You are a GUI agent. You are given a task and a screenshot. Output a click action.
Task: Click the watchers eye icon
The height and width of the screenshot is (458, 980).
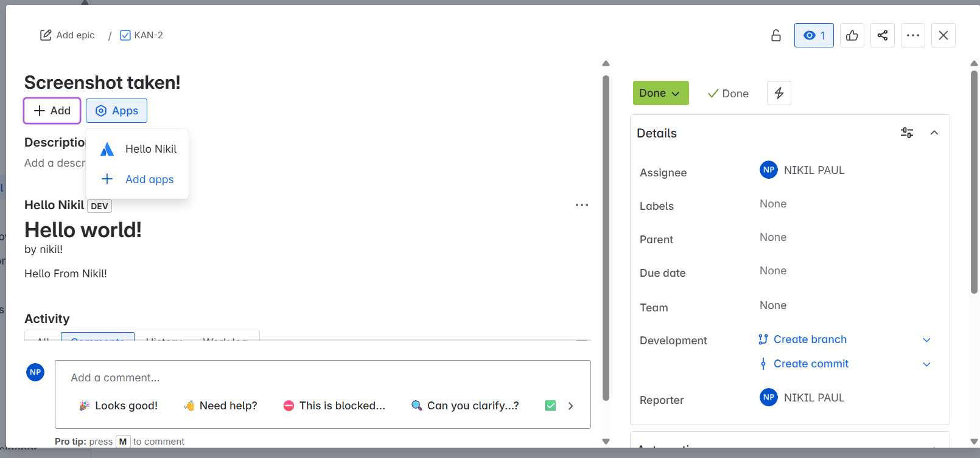pyautogui.click(x=814, y=35)
